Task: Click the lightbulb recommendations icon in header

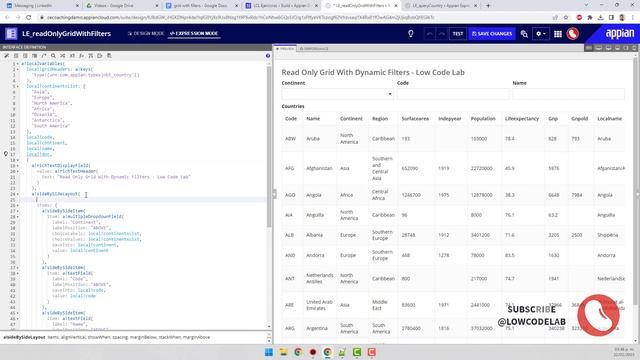Action: coord(411,34)
